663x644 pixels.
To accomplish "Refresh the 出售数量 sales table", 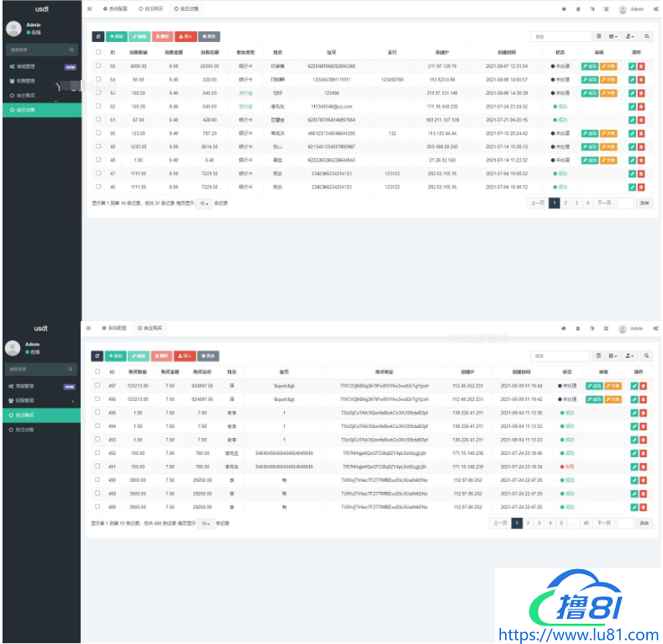I will (x=97, y=37).
